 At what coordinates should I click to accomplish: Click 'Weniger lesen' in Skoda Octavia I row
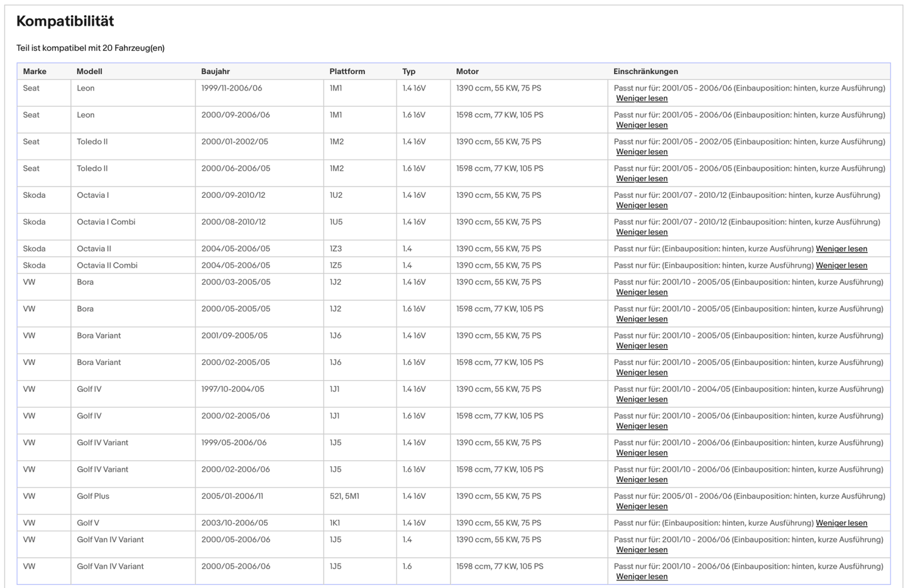click(641, 205)
